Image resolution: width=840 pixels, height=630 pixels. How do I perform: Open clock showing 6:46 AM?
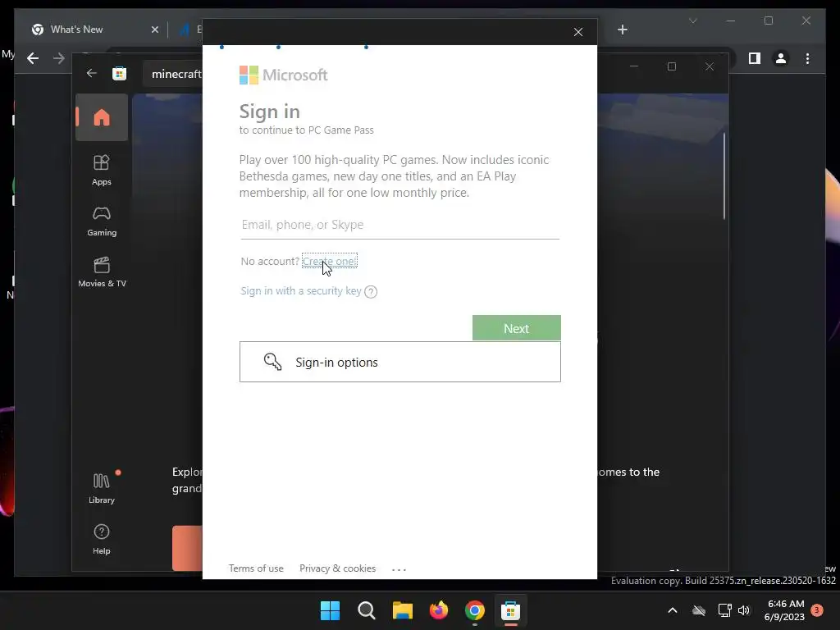[x=784, y=610]
